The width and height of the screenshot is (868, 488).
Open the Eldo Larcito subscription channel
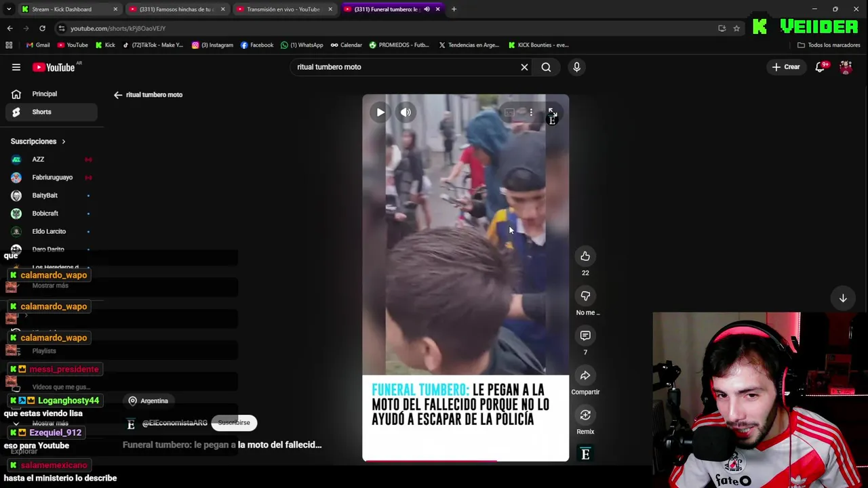[51, 231]
